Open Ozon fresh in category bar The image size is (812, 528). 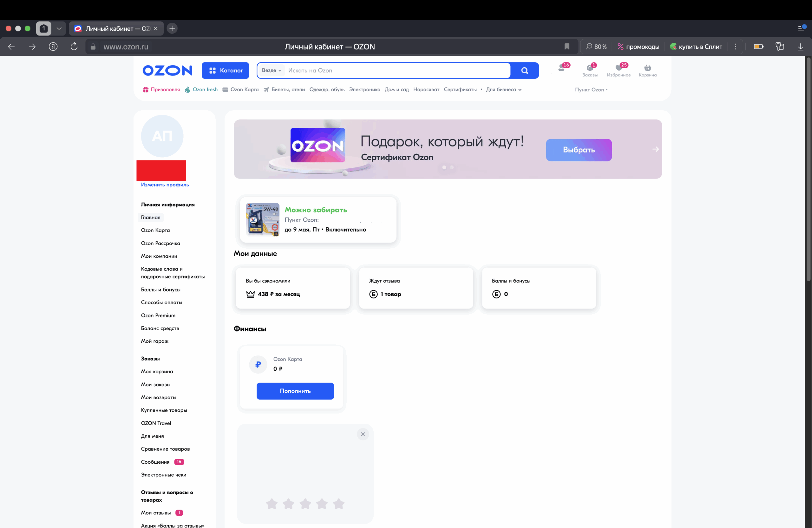[x=201, y=90]
